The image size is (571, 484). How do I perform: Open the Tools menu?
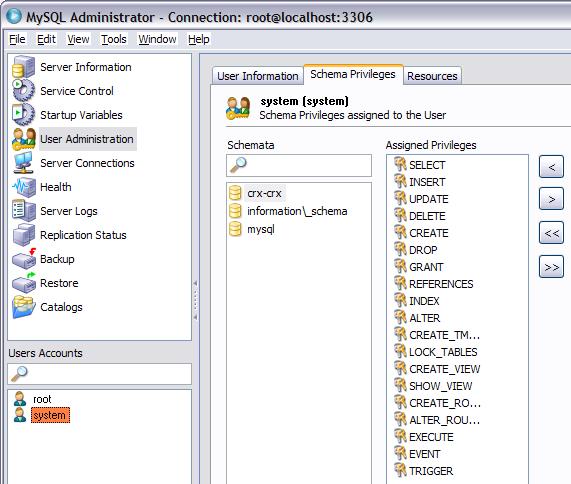tap(114, 39)
